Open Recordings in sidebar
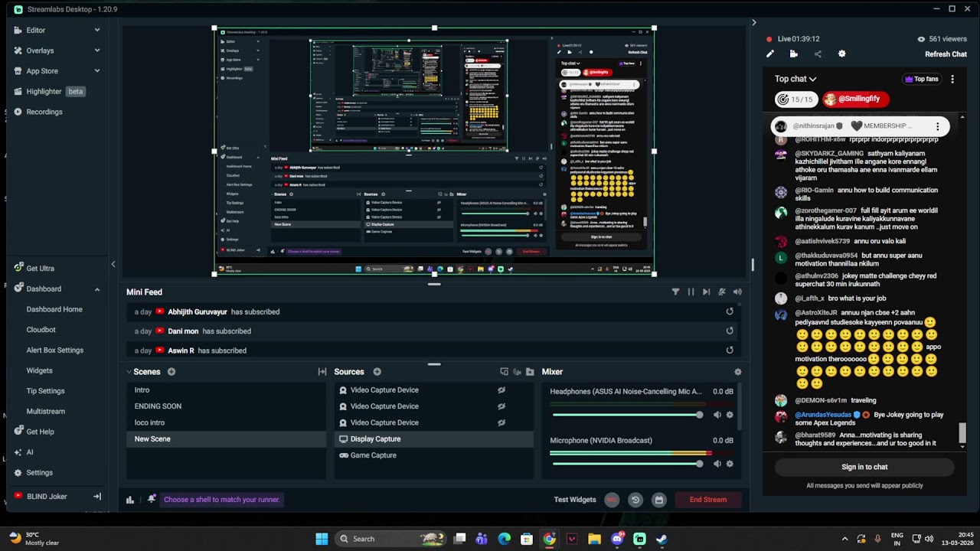 (44, 112)
